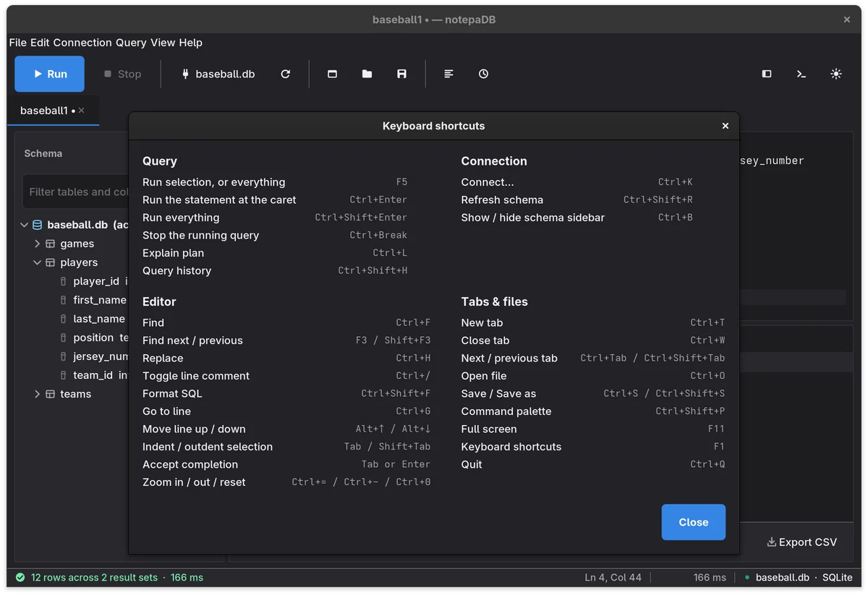868x595 pixels.
Task: Open a new tab via window icon
Action: [332, 74]
